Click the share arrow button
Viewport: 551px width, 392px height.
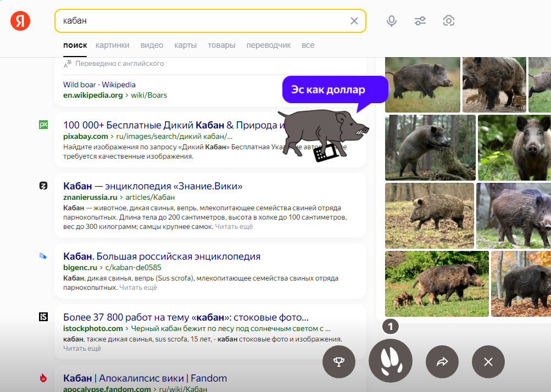pyautogui.click(x=442, y=362)
